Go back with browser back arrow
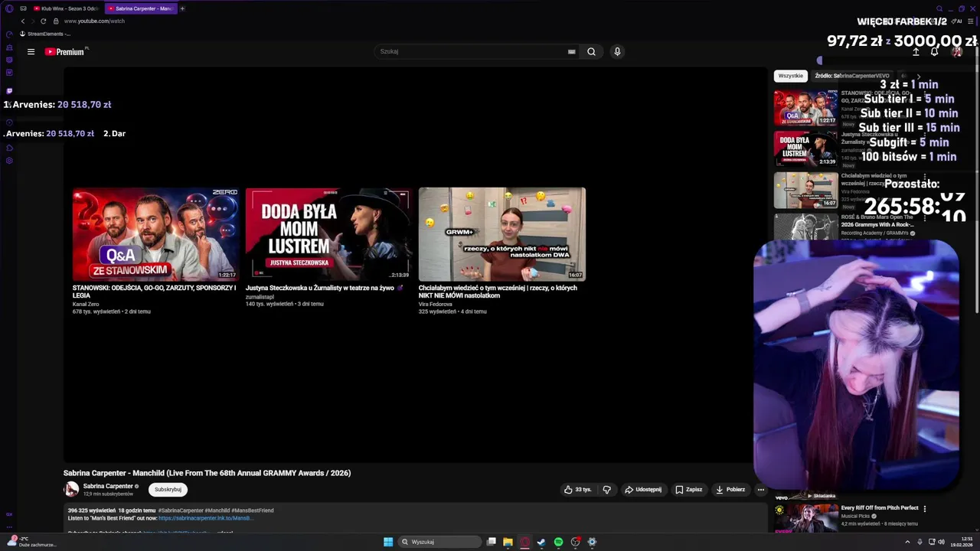Screen dimensions: 980x551 (23, 21)
